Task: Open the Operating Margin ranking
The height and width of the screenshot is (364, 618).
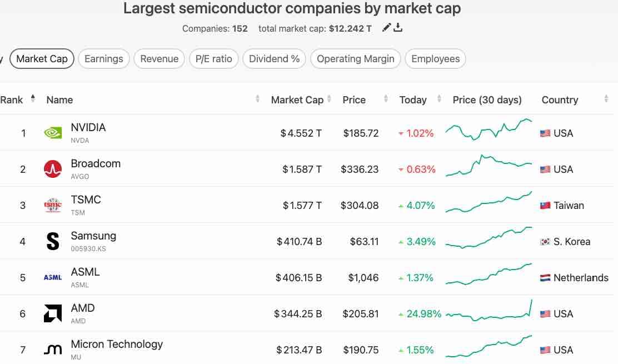Action: click(355, 59)
